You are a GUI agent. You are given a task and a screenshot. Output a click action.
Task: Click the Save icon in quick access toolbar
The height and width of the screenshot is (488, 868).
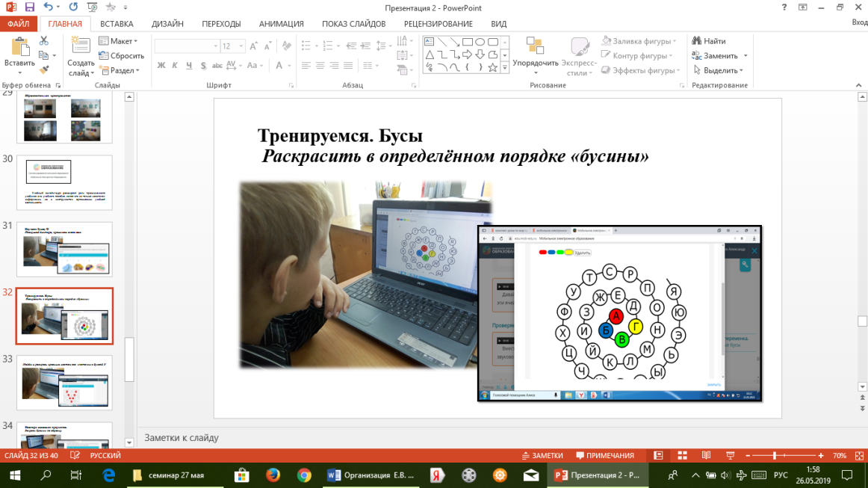pos(30,7)
